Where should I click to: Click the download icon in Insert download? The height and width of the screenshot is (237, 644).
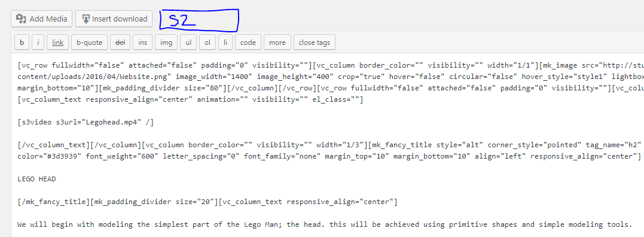(86, 19)
